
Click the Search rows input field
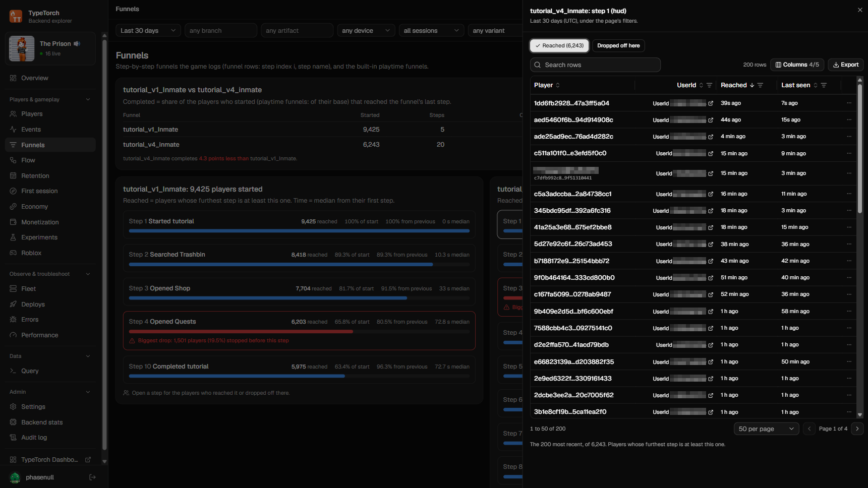click(x=595, y=65)
